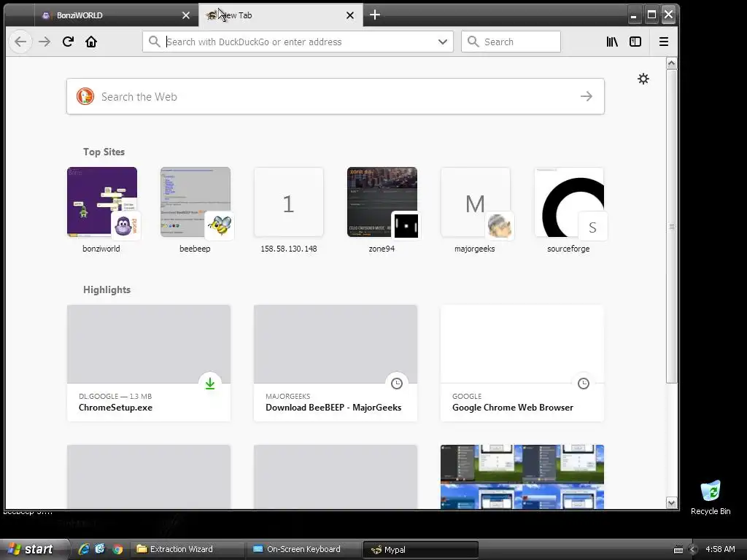Click history clock icon on MajorGeeks card

[397, 384]
